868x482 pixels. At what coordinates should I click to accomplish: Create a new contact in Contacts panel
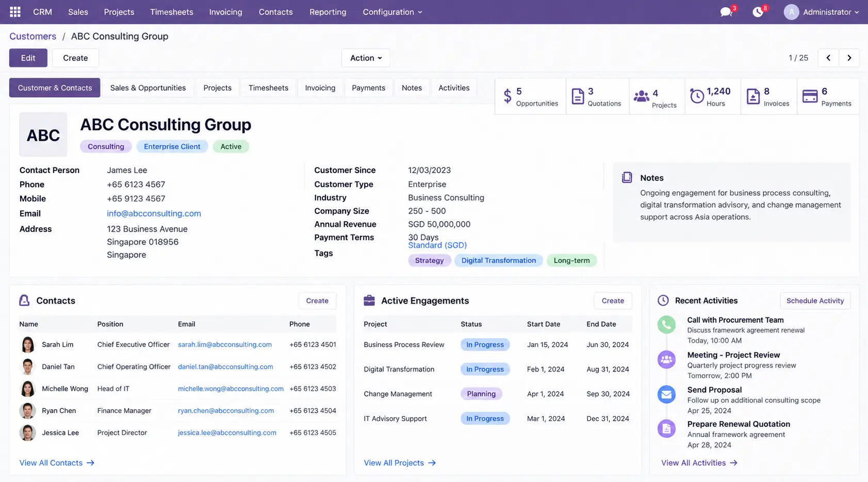317,301
